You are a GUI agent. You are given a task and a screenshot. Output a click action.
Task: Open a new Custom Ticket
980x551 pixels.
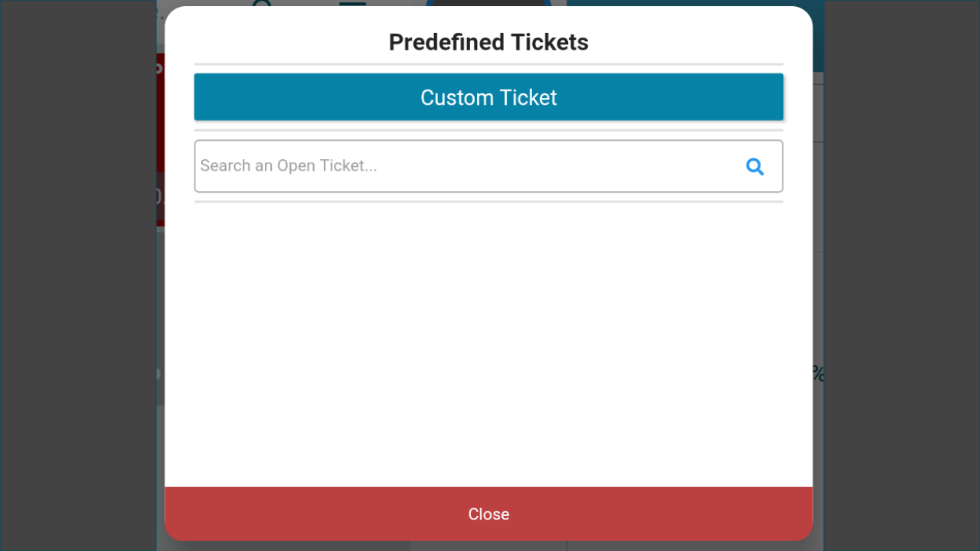coord(488,97)
